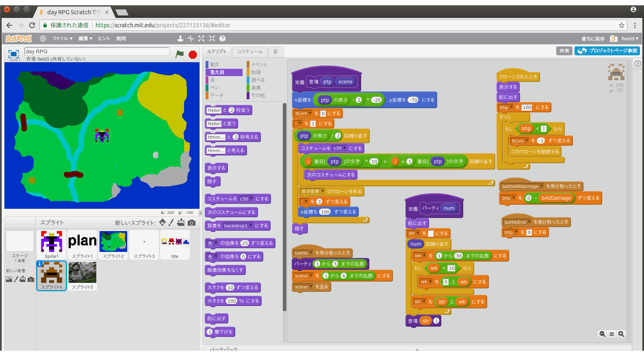
Task: Upload sprite from file icon
Action: click(181, 222)
